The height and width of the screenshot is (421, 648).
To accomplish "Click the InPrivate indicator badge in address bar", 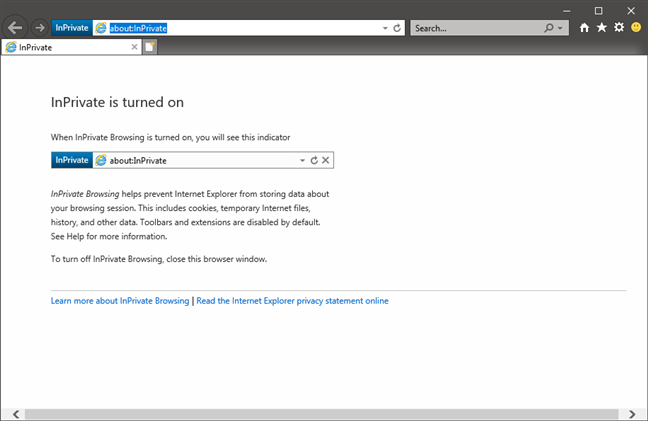I will click(72, 28).
